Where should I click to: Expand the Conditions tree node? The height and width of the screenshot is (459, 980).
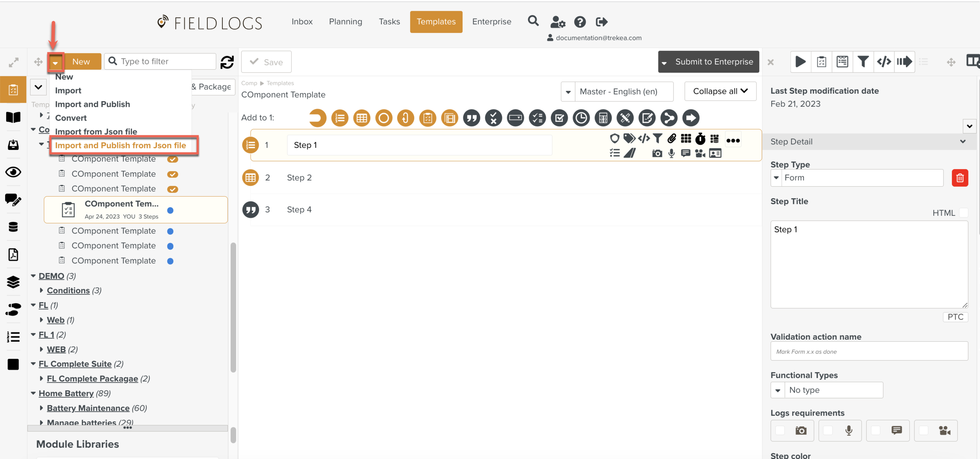tap(42, 290)
